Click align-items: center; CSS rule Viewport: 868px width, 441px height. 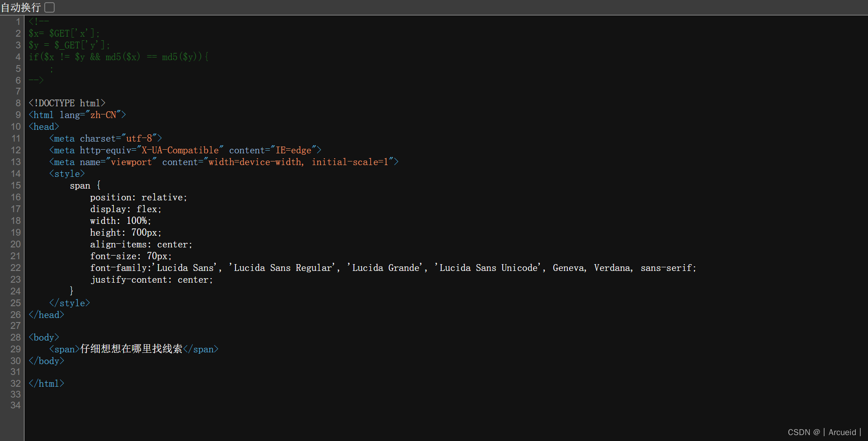point(141,244)
